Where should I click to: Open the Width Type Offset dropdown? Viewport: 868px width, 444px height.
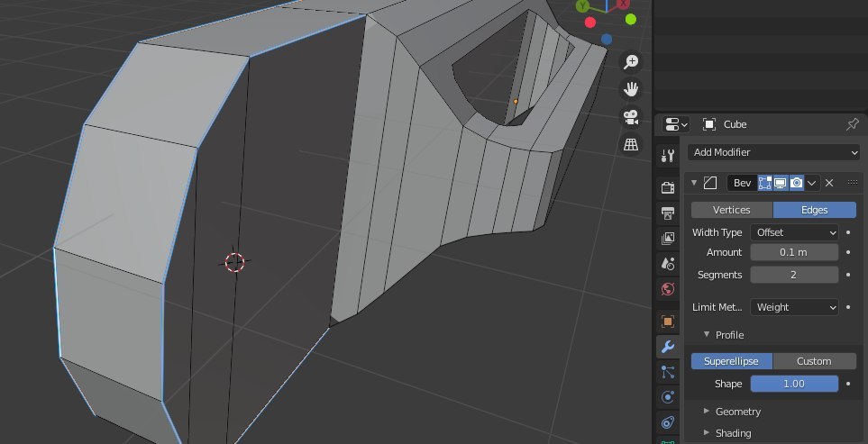click(794, 232)
